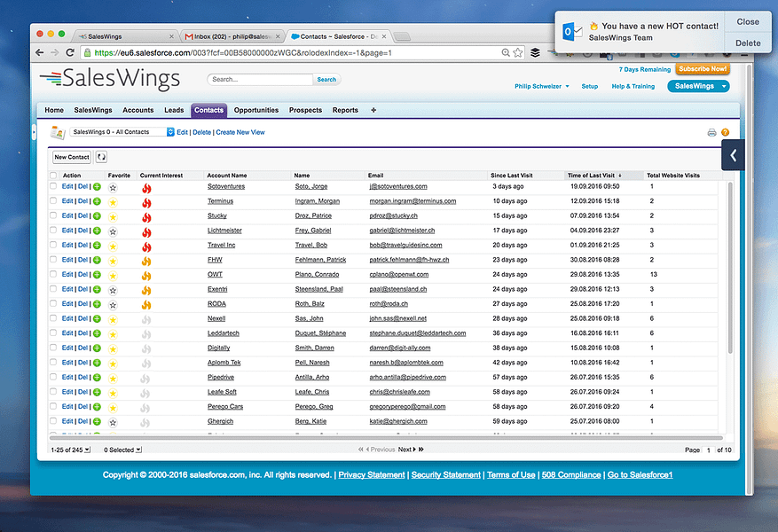
Task: Click the red flame icon for Travel Inc
Action: coord(146,246)
